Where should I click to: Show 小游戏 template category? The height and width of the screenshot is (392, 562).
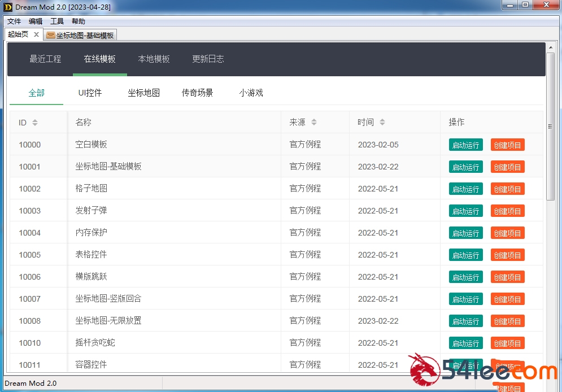(251, 93)
